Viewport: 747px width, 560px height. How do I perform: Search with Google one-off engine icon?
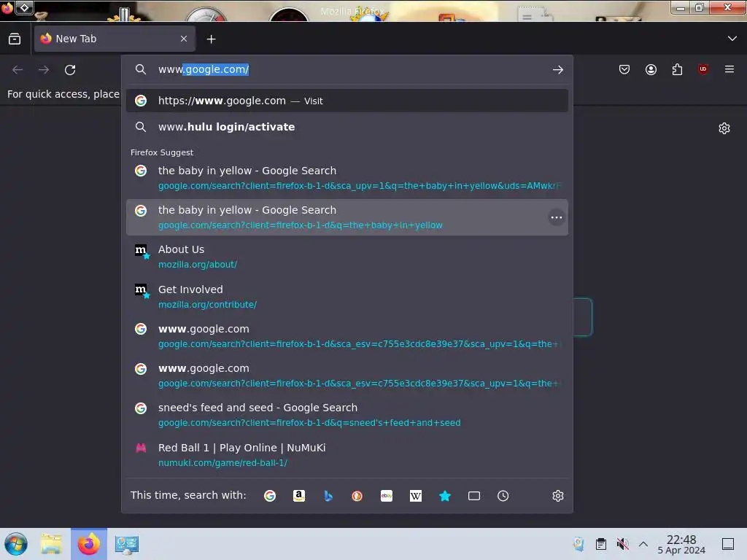click(x=270, y=496)
